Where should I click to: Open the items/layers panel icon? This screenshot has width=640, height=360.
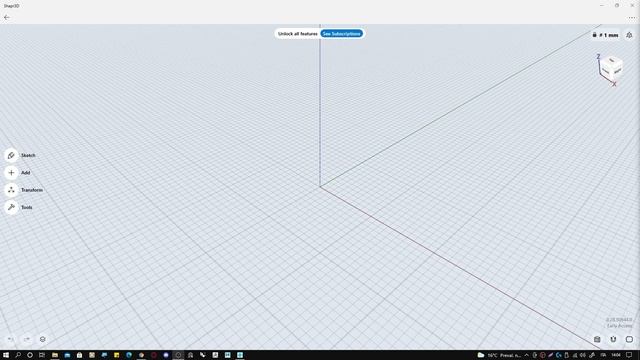click(x=42, y=339)
